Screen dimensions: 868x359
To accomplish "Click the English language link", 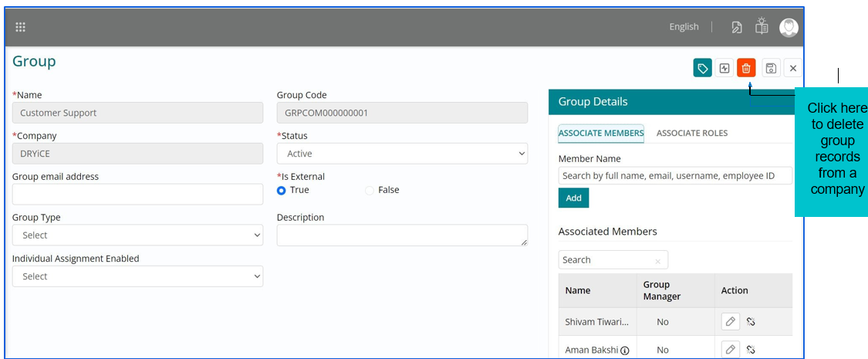I will point(684,27).
